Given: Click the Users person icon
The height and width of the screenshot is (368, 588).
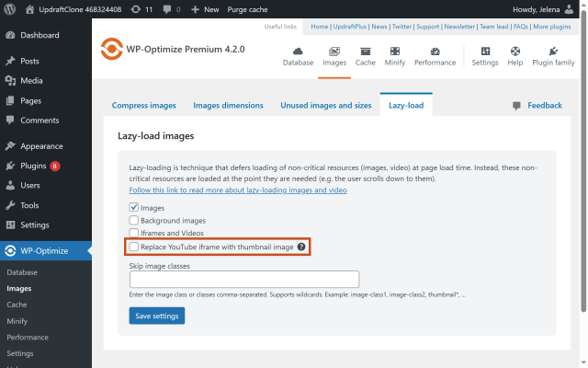Looking at the screenshot, I should click(x=10, y=186).
